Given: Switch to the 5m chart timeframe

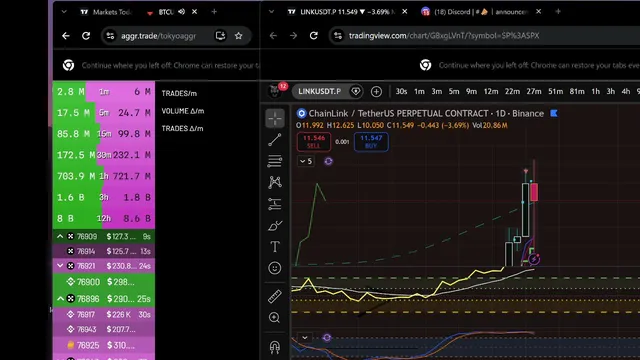Looking at the screenshot, I should click(x=454, y=91).
